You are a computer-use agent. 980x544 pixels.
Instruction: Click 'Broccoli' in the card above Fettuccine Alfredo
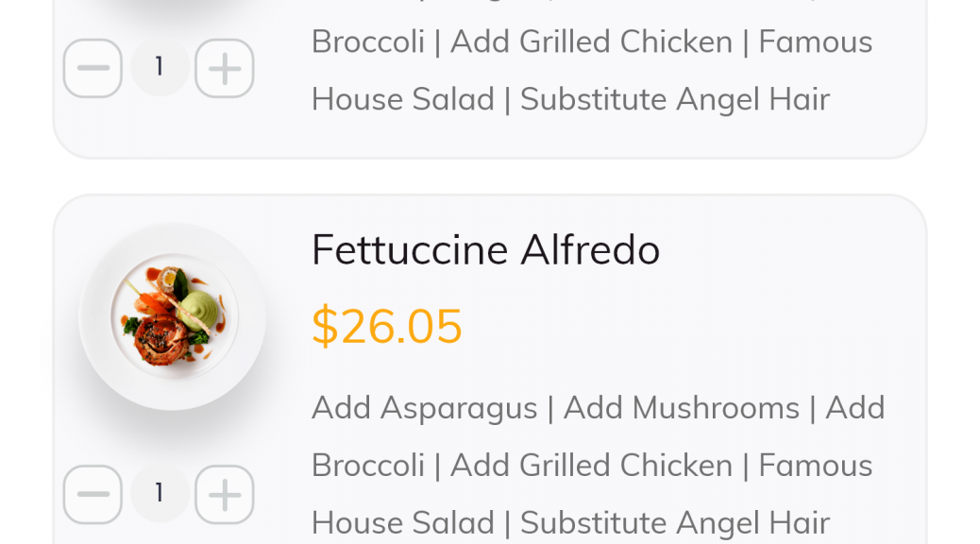[x=368, y=42]
